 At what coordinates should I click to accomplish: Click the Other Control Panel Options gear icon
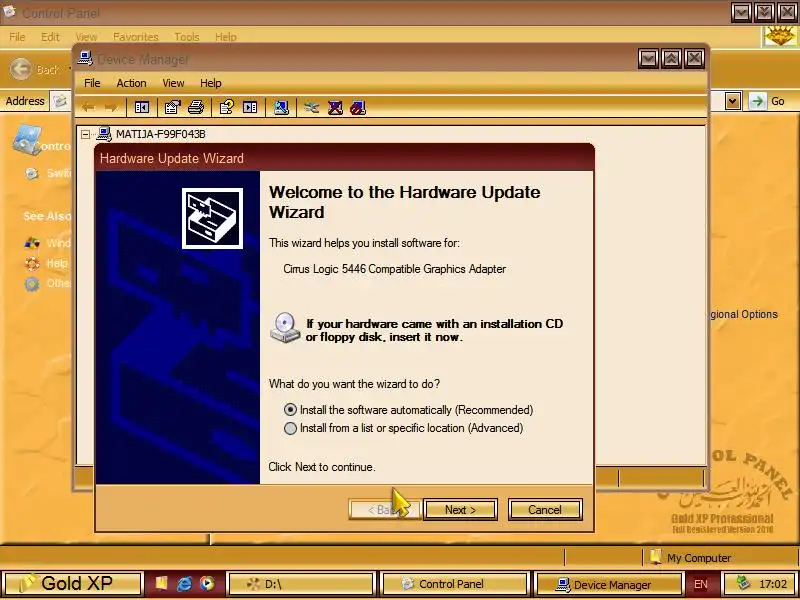click(32, 284)
